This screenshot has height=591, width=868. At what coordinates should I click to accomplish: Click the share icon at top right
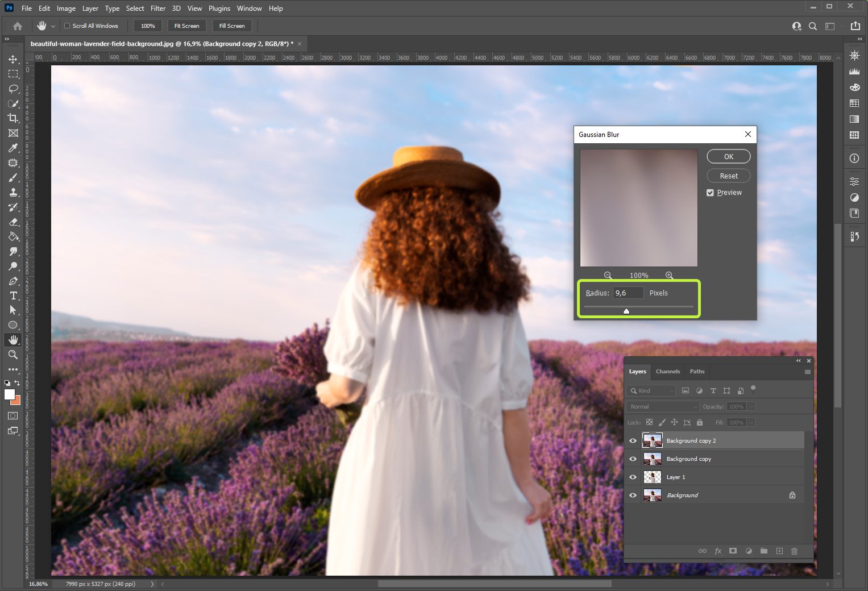855,26
